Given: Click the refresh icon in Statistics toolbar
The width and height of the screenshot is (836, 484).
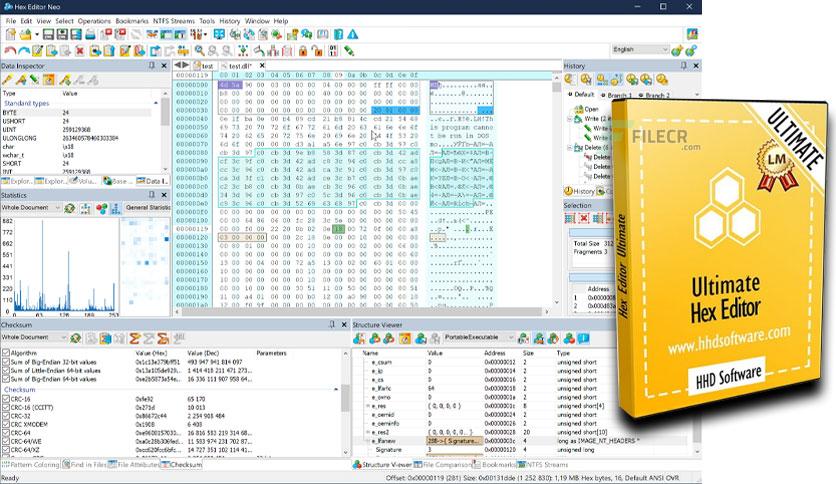Looking at the screenshot, I should pos(69,208).
